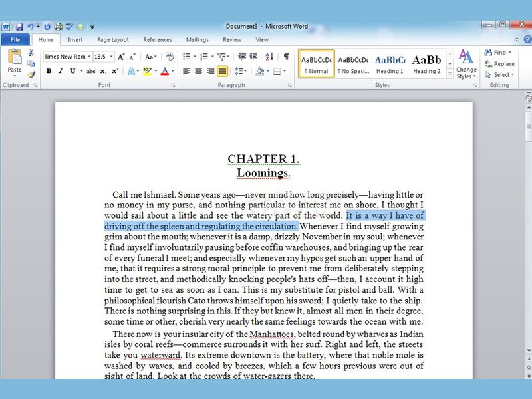Screen dimensions: 532x399
Task: Cut the selected text with scissors icon
Action: 31,53
